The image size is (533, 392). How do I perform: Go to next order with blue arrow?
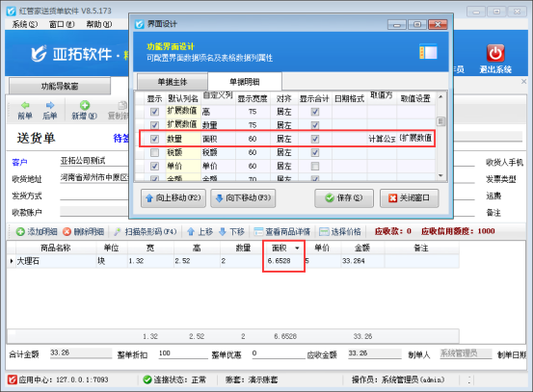50,105
